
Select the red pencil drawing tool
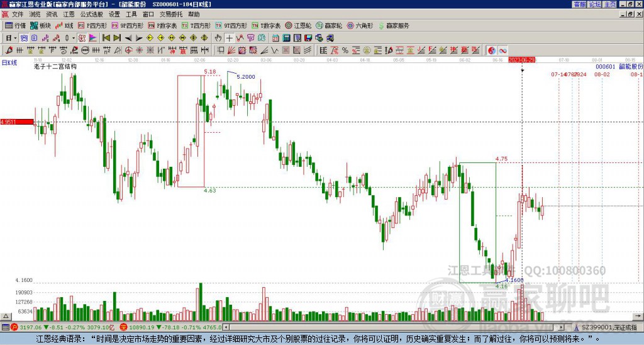point(9,50)
